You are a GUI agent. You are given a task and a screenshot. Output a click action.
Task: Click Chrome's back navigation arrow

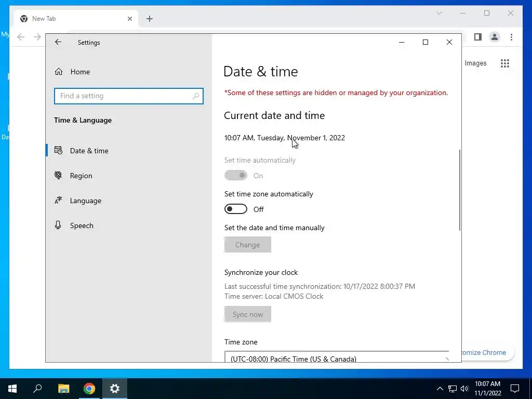coord(21,37)
